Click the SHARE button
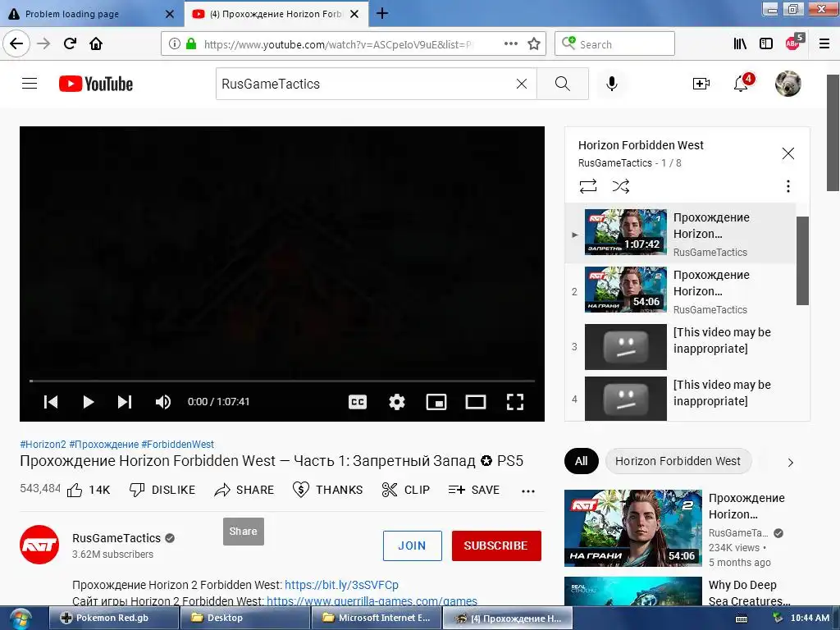This screenshot has width=840, height=630. coord(244,490)
